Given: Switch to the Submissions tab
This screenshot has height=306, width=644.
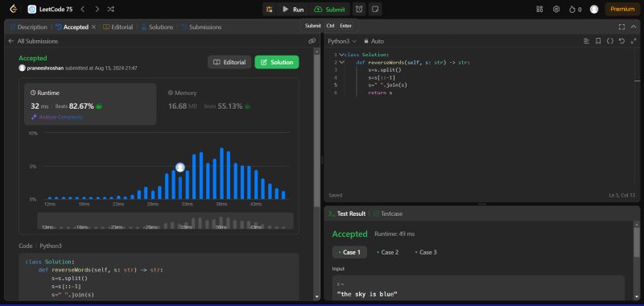Looking at the screenshot, I should click(201, 27).
